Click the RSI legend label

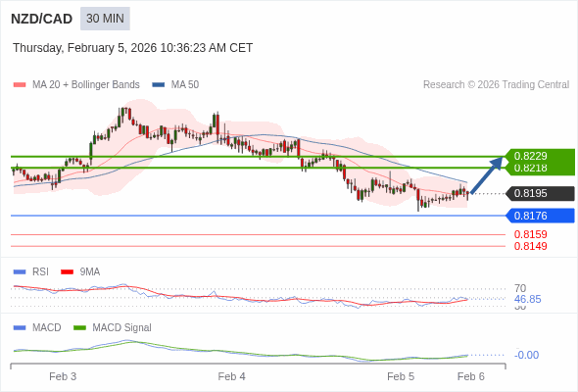click(40, 272)
